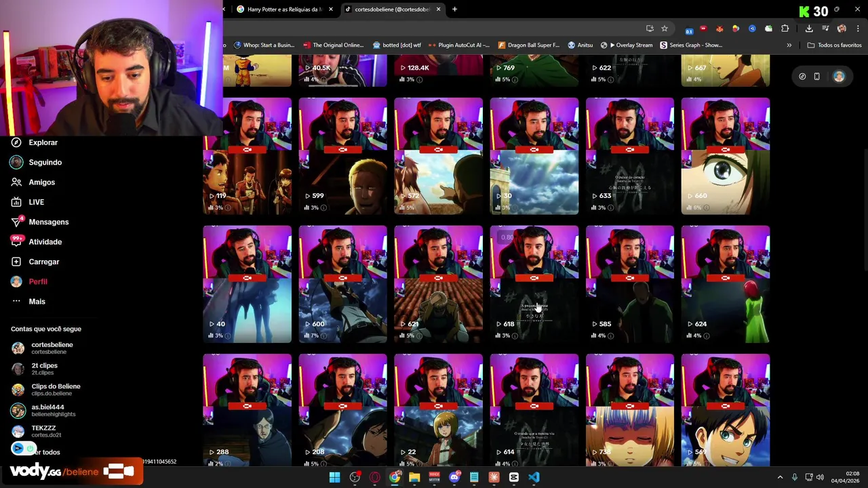Click the TikTok floating profile avatar icon

pos(839,77)
